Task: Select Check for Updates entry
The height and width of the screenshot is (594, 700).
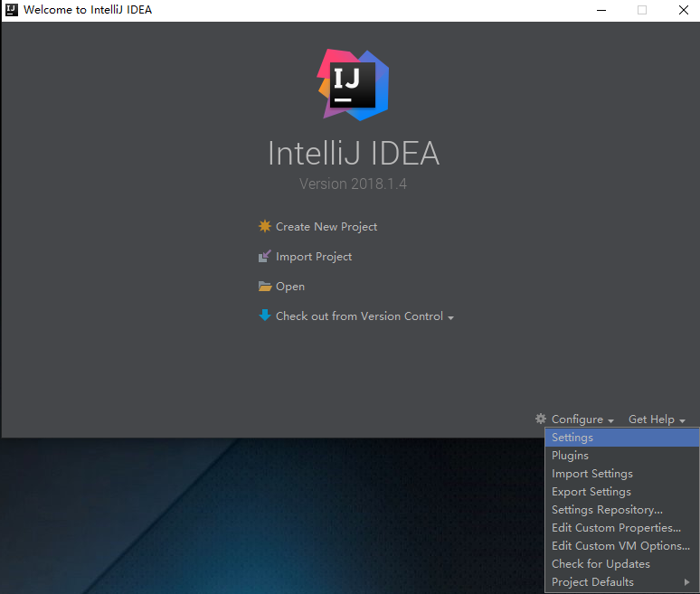Action: click(x=622, y=564)
